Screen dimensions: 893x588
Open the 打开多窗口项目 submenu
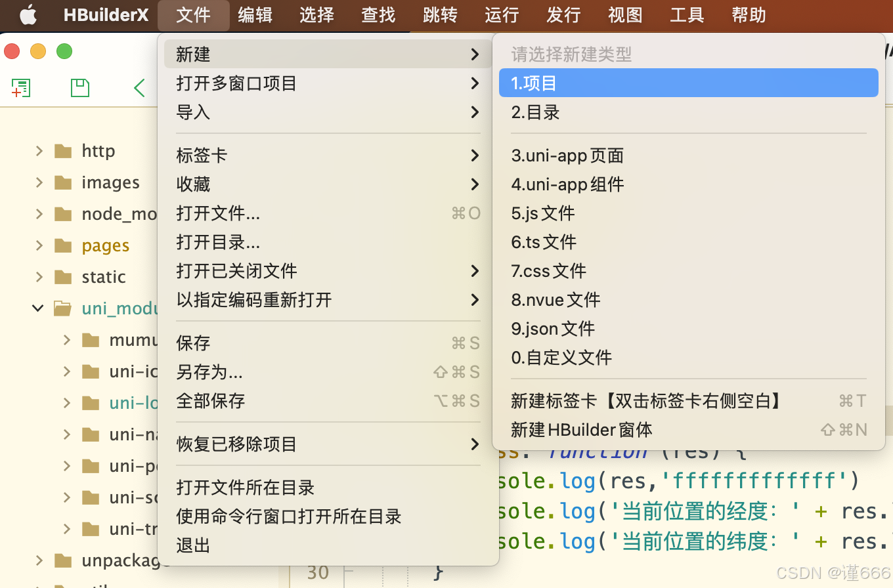click(x=328, y=83)
